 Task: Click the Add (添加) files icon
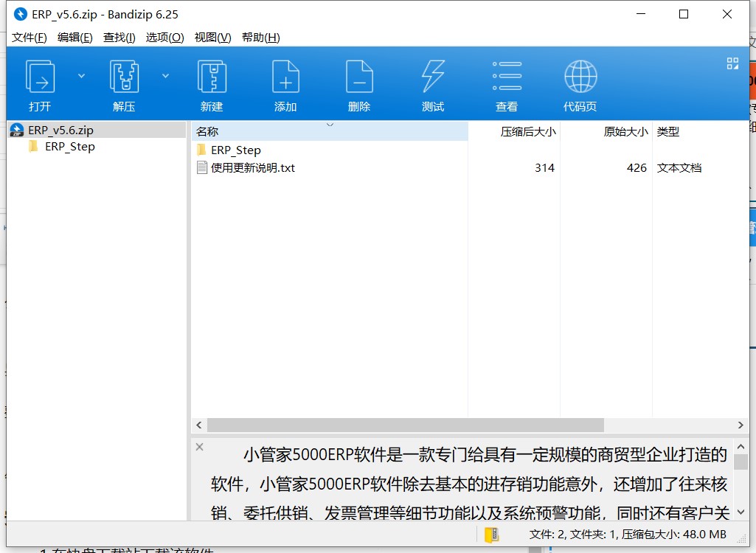point(285,77)
